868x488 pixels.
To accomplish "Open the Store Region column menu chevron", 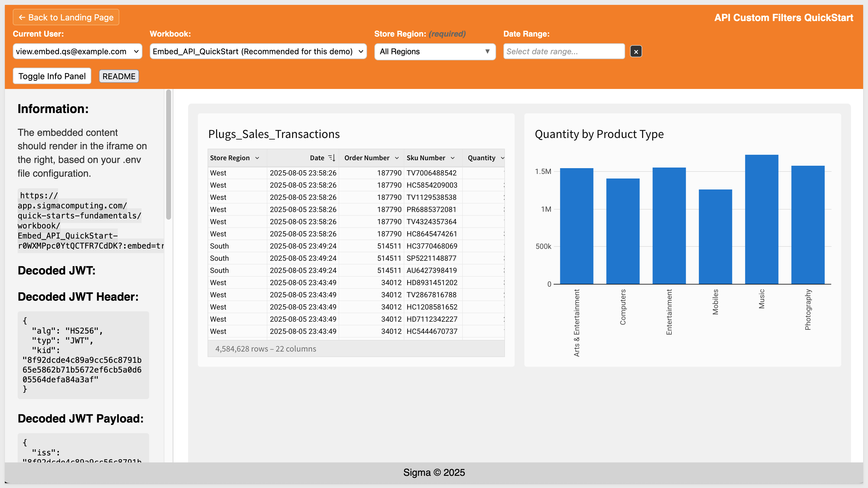I will (257, 158).
